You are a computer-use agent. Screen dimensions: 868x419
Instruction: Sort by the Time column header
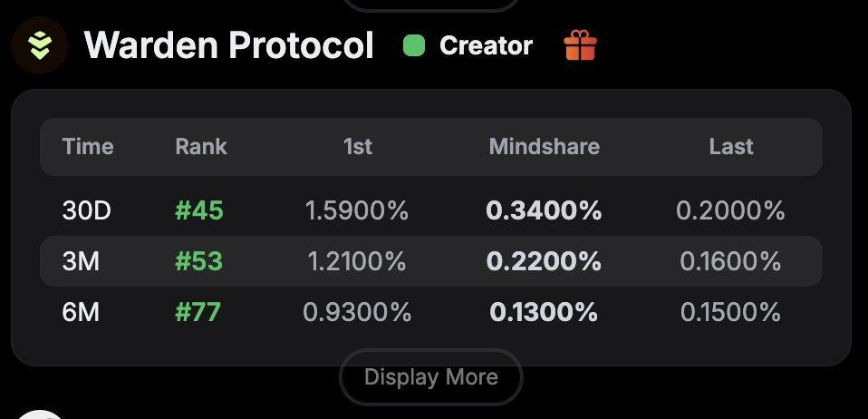88,147
